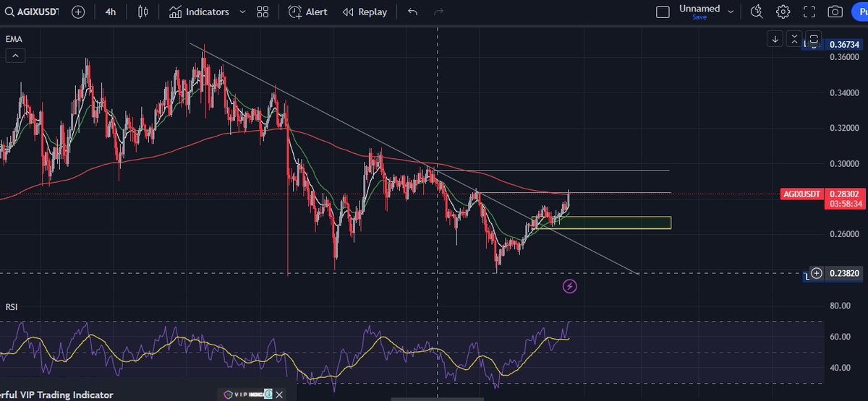Create an Alert

[x=307, y=12]
